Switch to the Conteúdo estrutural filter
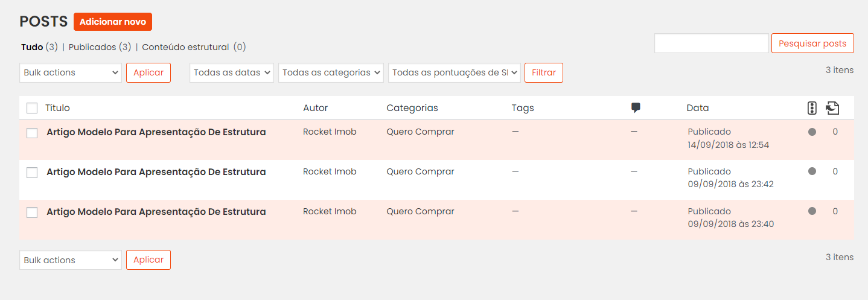This screenshot has width=868, height=300. [x=185, y=47]
